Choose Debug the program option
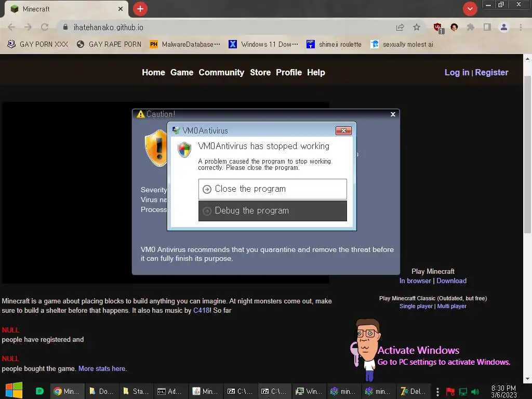 [x=272, y=211]
